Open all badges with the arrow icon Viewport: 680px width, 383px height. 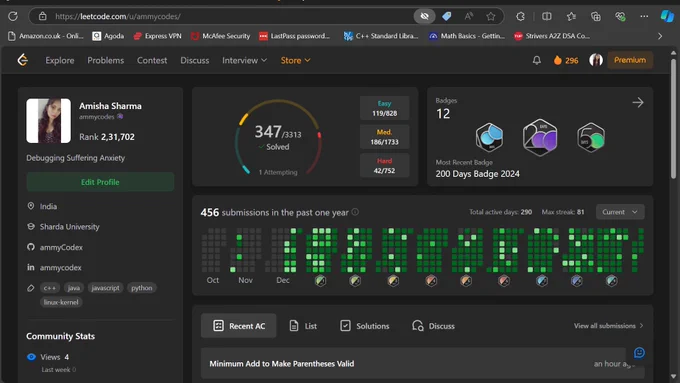click(x=638, y=103)
